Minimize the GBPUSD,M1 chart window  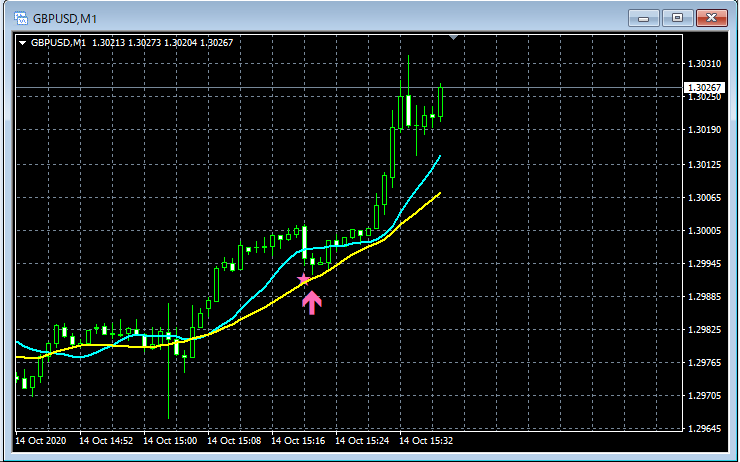coord(643,18)
